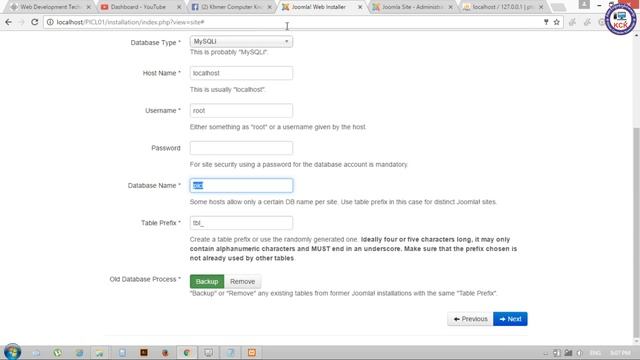Open Internet Explorer from the taskbar

pyautogui.click(x=79, y=353)
